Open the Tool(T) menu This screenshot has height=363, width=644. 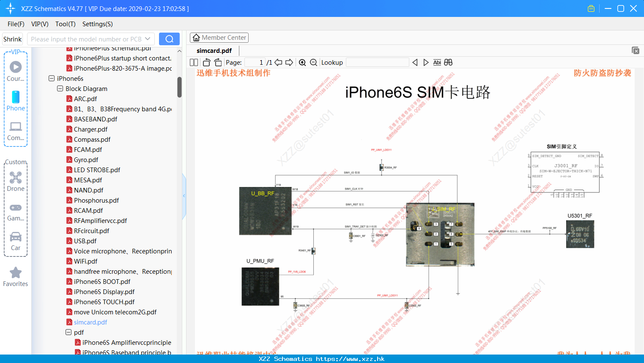click(66, 24)
